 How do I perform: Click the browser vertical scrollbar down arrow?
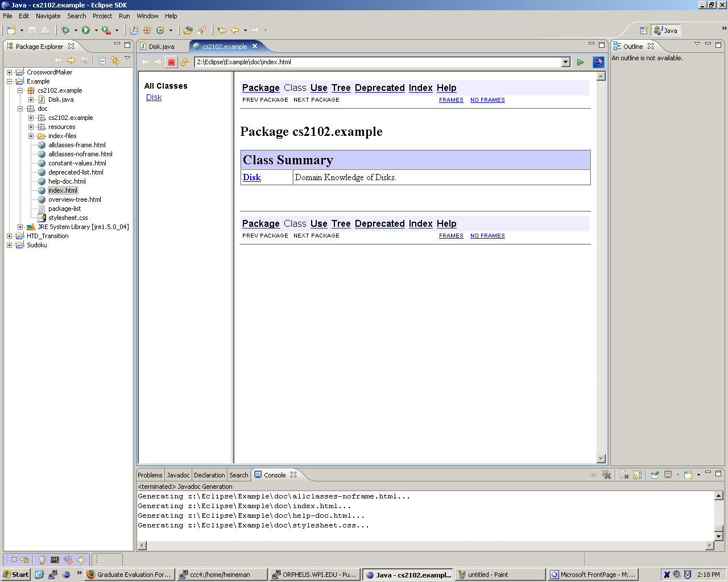click(x=601, y=459)
